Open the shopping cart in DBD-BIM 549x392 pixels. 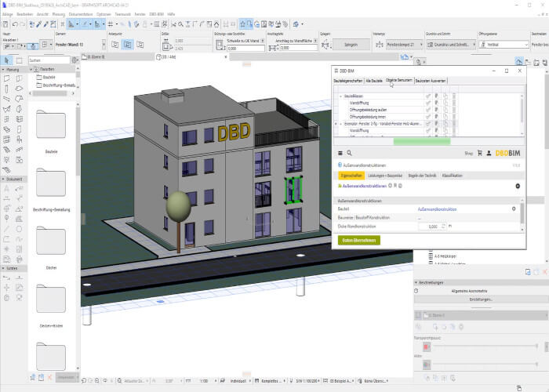(480, 153)
